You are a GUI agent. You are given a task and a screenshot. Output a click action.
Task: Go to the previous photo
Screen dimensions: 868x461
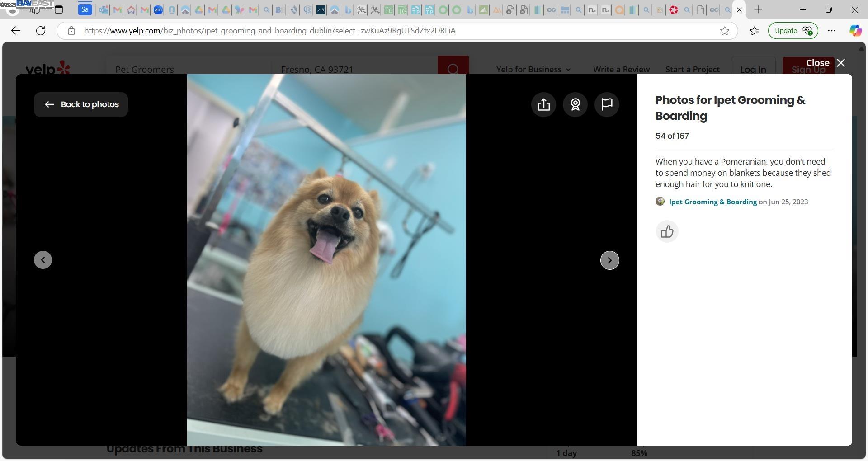(x=43, y=260)
